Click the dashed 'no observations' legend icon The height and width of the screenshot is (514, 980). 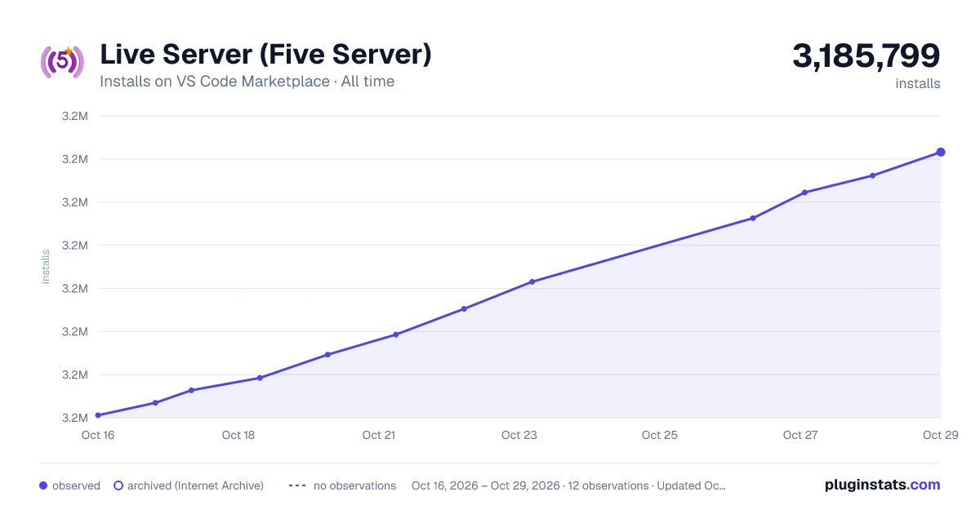pyautogui.click(x=297, y=485)
